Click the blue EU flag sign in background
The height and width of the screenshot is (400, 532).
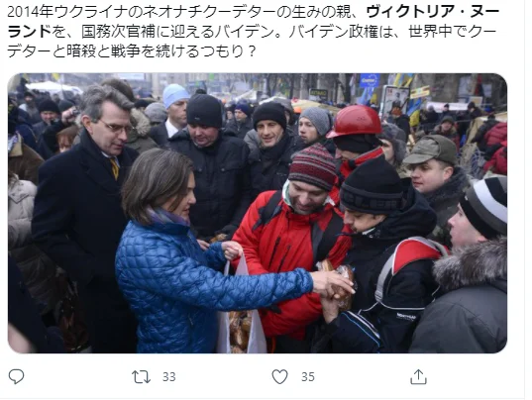click(x=370, y=80)
